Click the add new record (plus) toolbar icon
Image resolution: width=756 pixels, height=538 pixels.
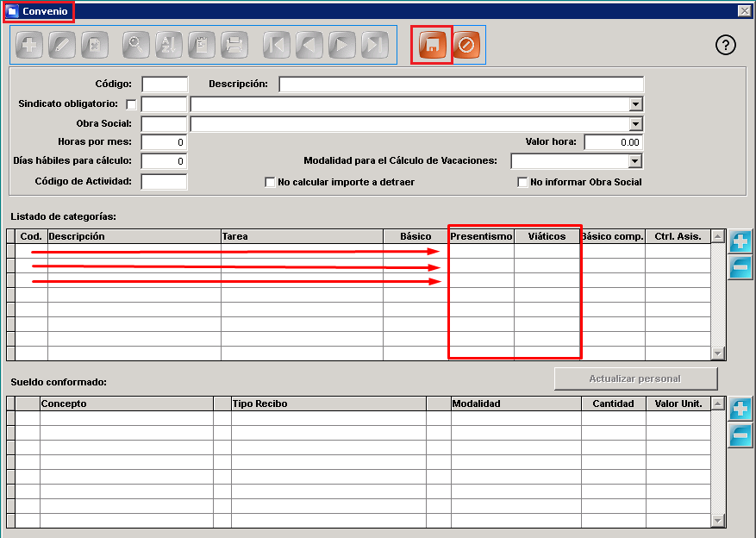pos(29,46)
